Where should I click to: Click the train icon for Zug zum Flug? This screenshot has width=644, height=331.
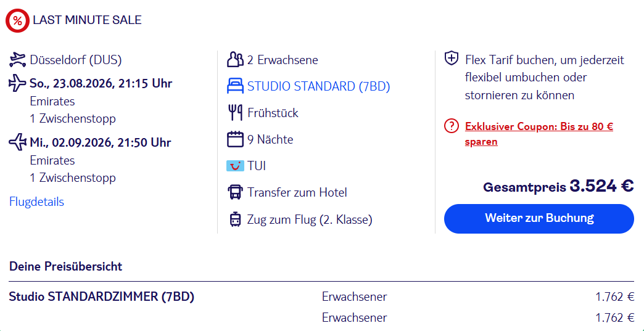(x=236, y=219)
